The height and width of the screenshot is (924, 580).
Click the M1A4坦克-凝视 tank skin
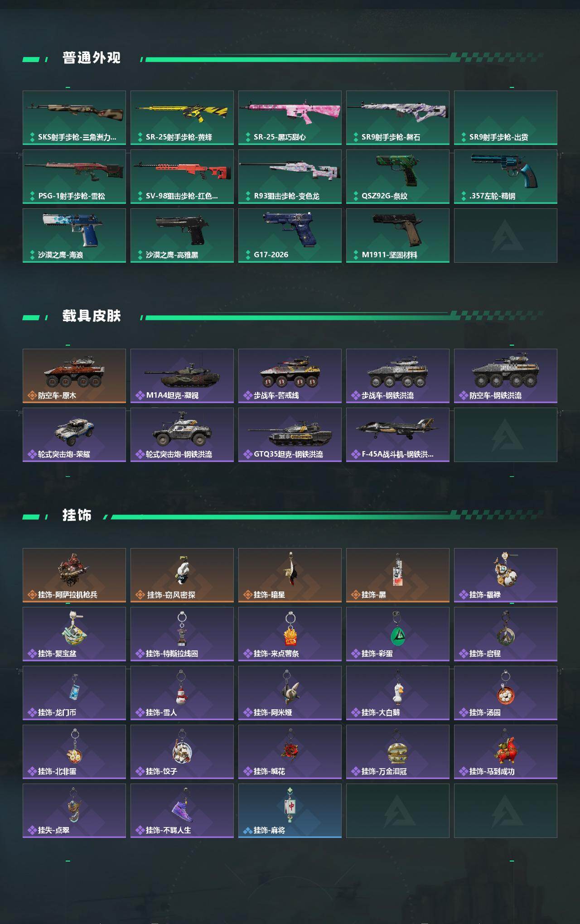click(x=182, y=376)
